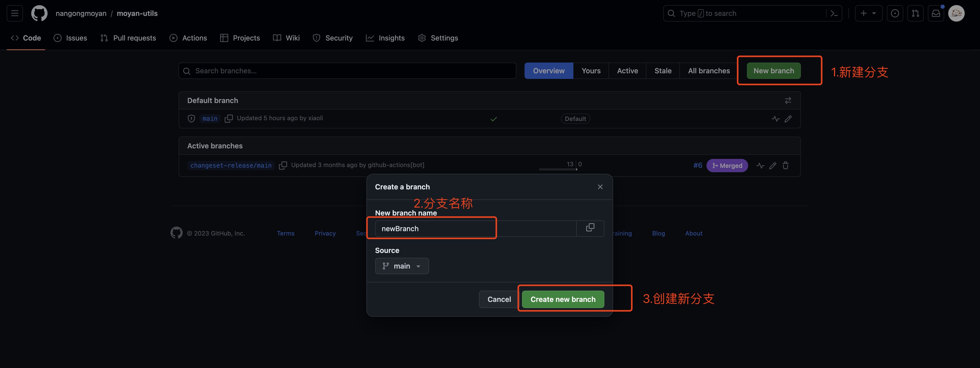This screenshot has width=980, height=368.
Task: Open the global hamburger navigation menu
Action: pos(15,13)
